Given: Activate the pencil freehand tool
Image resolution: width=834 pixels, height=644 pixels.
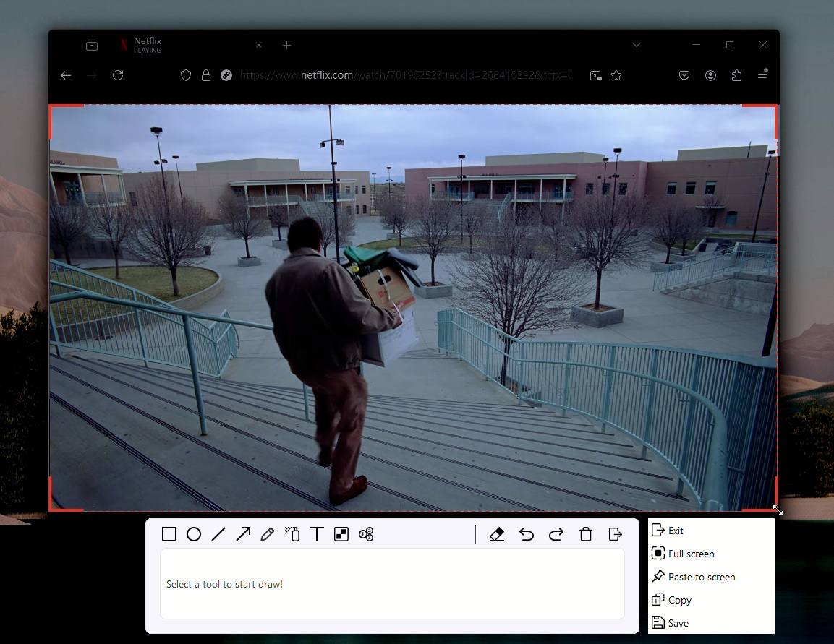Looking at the screenshot, I should pyautogui.click(x=268, y=534).
